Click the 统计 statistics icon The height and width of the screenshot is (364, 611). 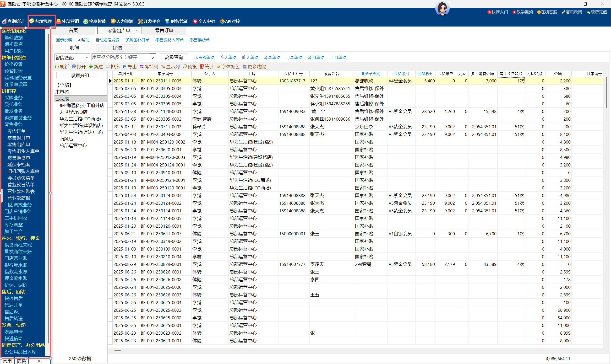tap(202, 67)
